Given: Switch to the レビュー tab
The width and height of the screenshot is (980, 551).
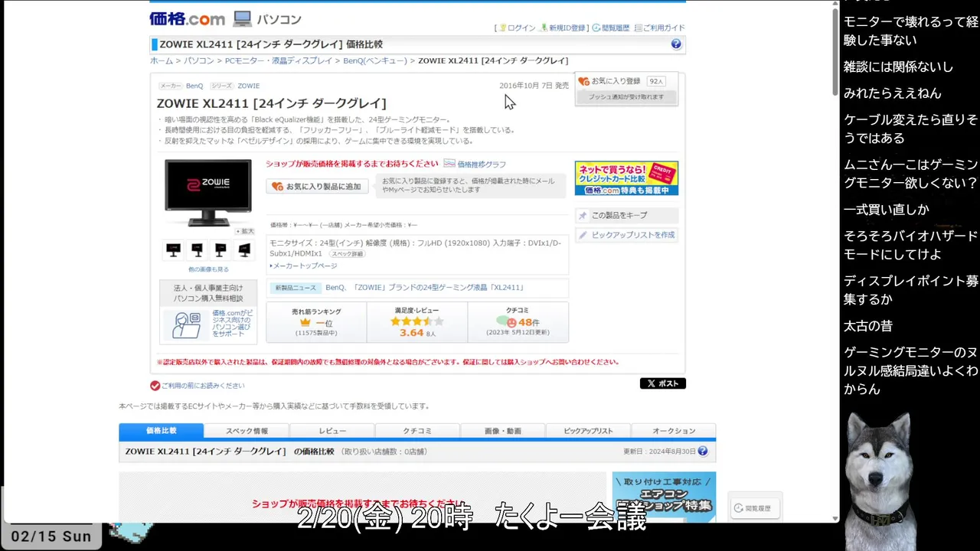Looking at the screenshot, I should [x=332, y=431].
